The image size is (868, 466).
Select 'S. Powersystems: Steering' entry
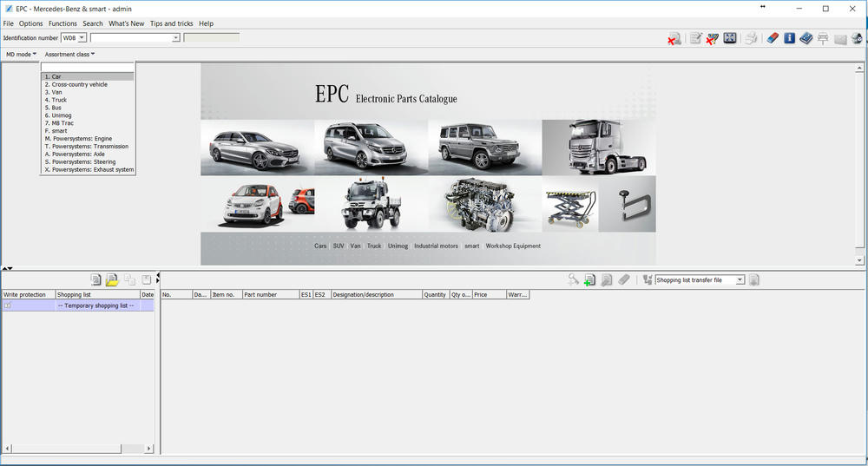click(x=88, y=162)
